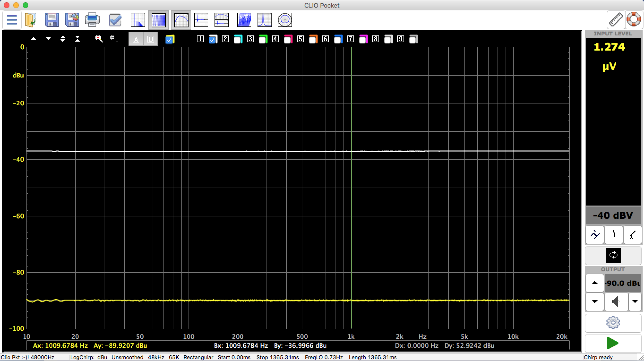Open the main hamburger menu
The width and height of the screenshot is (644, 361).
pyautogui.click(x=12, y=20)
